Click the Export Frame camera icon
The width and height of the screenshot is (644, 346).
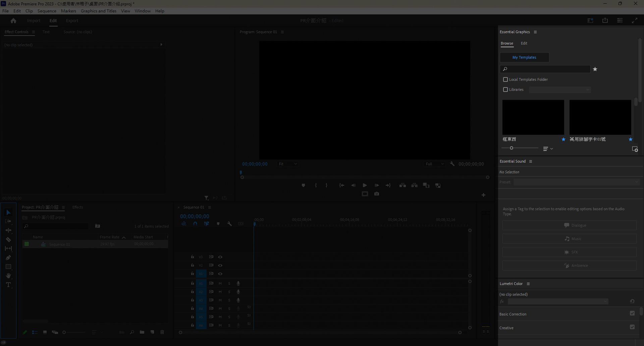(377, 194)
